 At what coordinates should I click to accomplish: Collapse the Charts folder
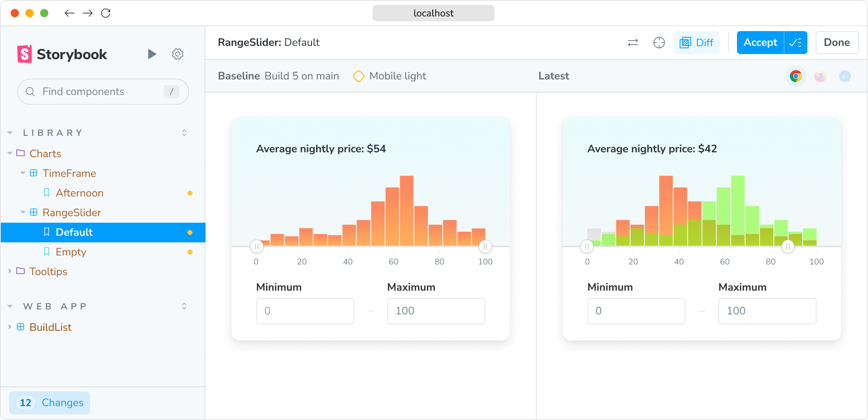click(x=10, y=154)
